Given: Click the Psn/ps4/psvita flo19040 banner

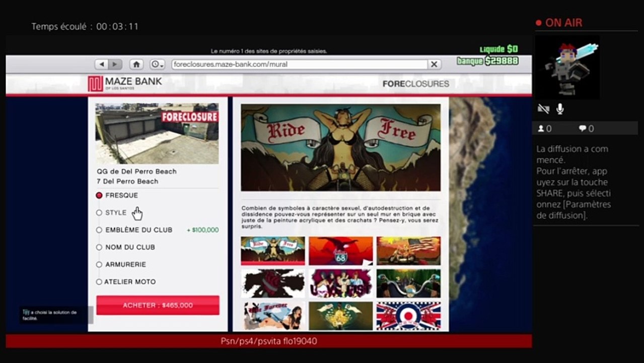Looking at the screenshot, I should [269, 341].
